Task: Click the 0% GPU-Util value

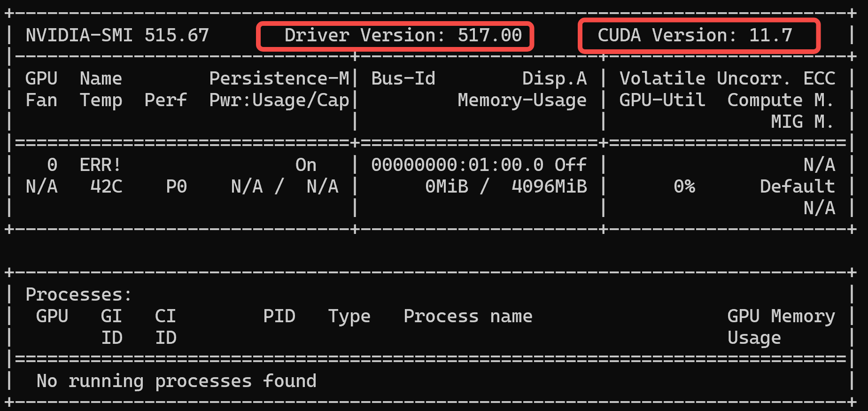Action: tap(684, 187)
